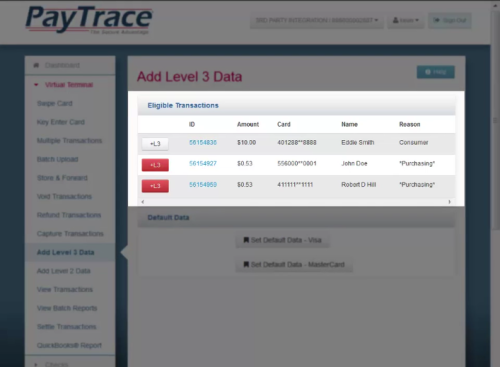500x367 pixels.
Task: Click the Consumer reason cell
Action: [414, 143]
